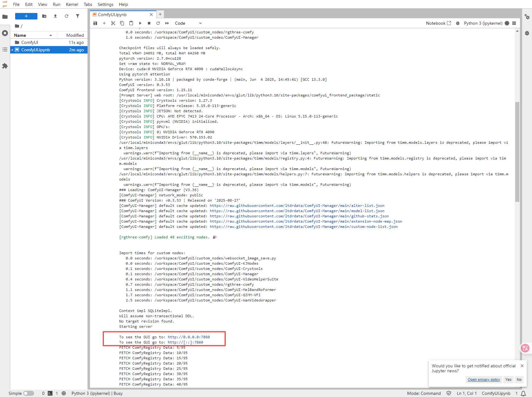Screen dimensions: 532x397
Task: Open GUI link http://0.0.0.0:7860
Action: click(x=189, y=337)
